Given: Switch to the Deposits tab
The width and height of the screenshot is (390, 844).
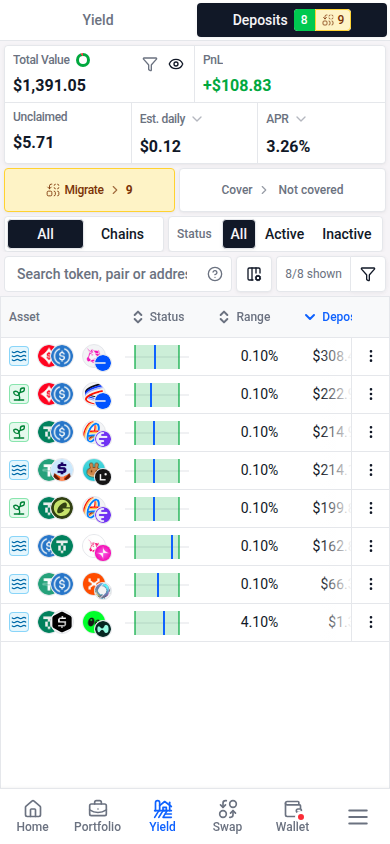Looking at the screenshot, I should point(292,20).
